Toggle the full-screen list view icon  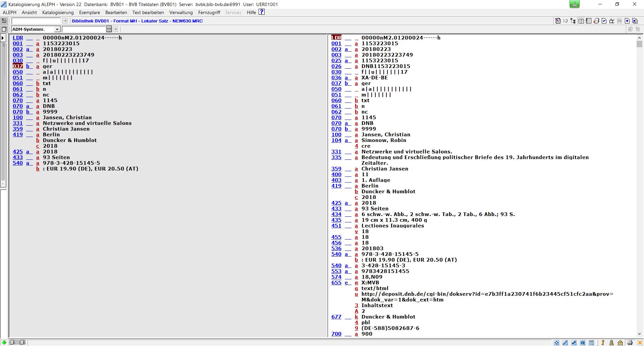(589, 21)
